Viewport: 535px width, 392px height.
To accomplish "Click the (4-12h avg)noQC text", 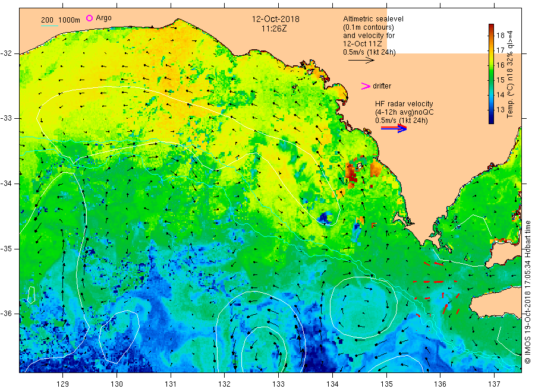I will click(404, 112).
